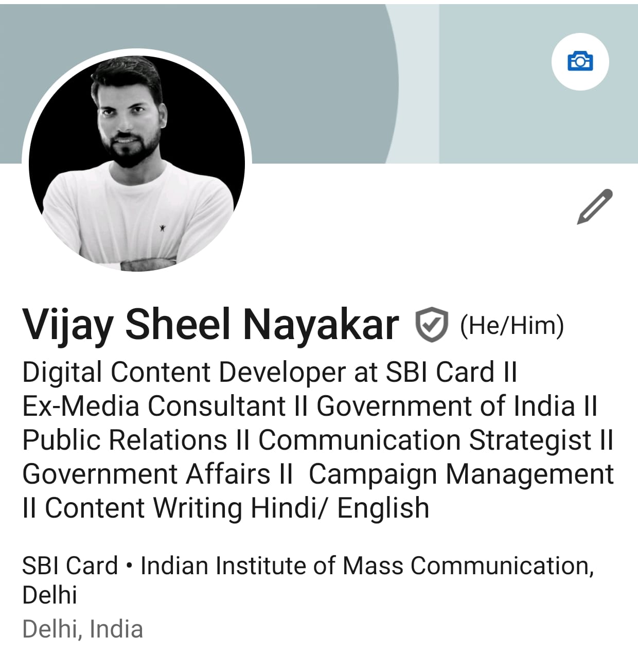The width and height of the screenshot is (638, 672).
Task: Click the word Delhi below SBI Card
Action: pos(50,595)
